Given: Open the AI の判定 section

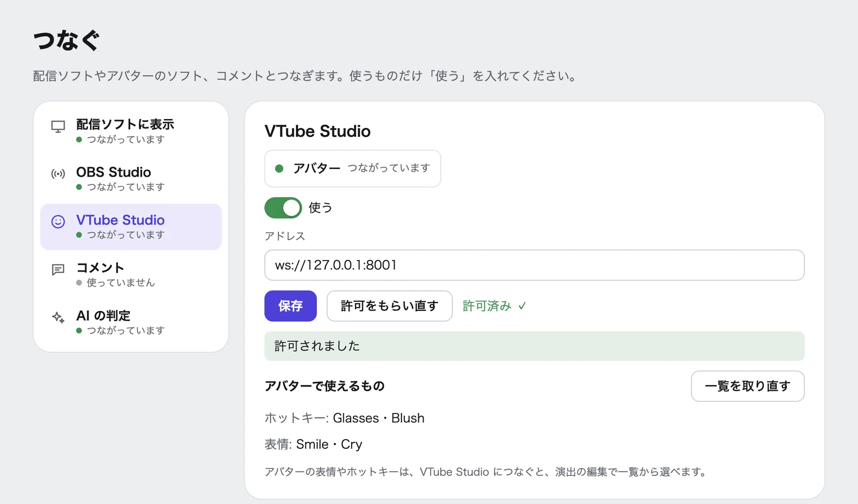Looking at the screenshot, I should [131, 322].
